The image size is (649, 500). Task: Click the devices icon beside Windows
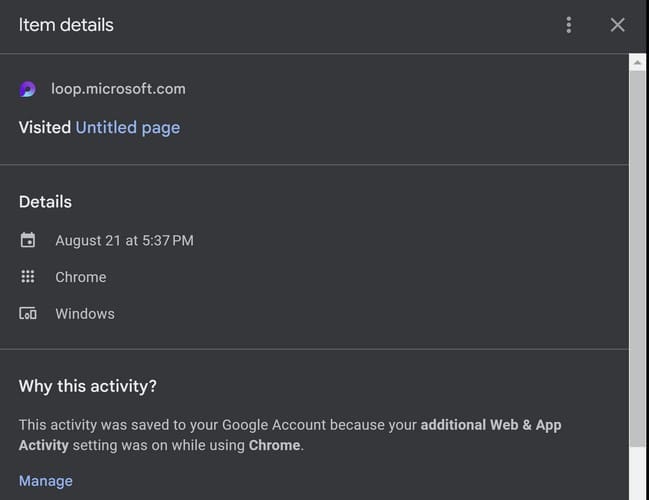(28, 314)
